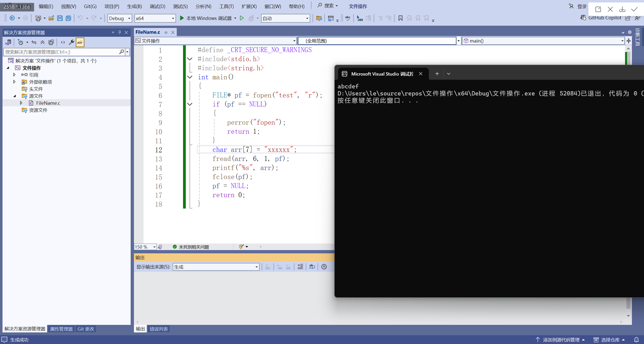Open the console tab dropdown chevron
The height and width of the screenshot is (344, 644).
coord(449,74)
